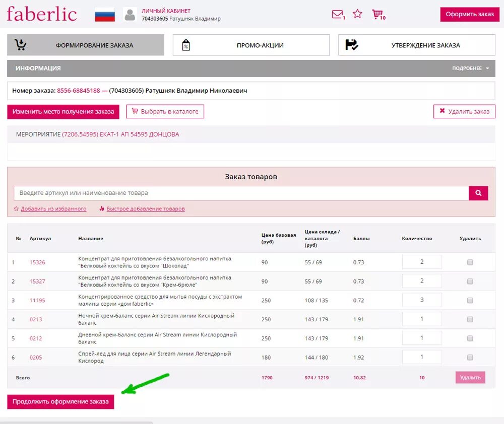This screenshot has width=504, height=424.
Task: Click the promo tag icon in Промо-акции
Action: tap(186, 45)
